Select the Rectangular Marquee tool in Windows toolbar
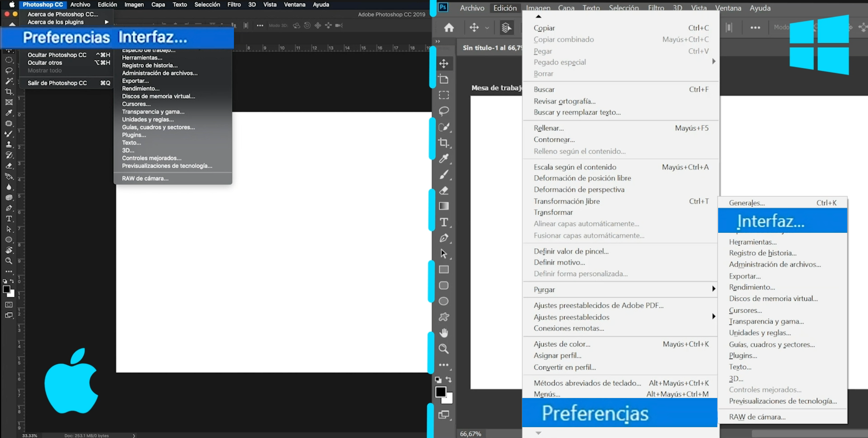868x438 pixels. [444, 95]
